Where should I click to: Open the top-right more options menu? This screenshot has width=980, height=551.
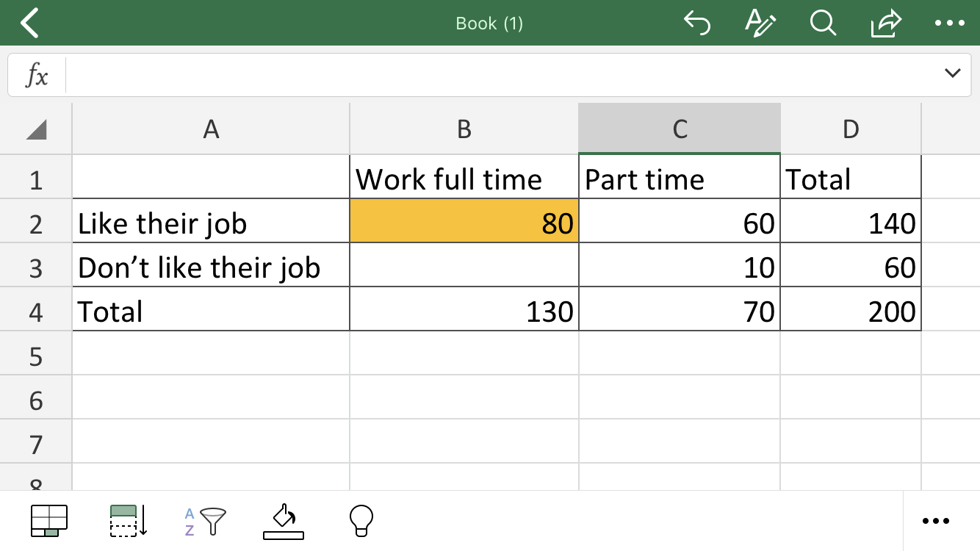[948, 24]
